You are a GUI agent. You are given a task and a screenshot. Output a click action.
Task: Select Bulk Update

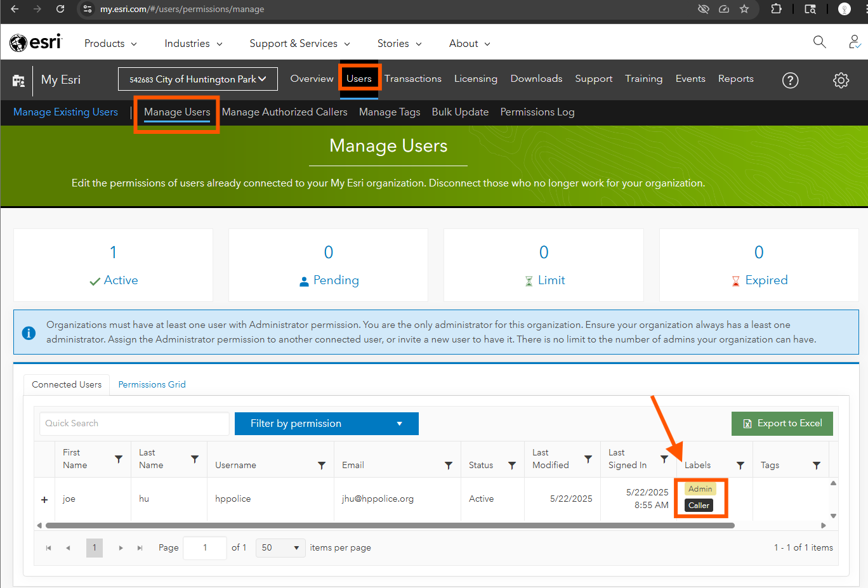pyautogui.click(x=460, y=112)
